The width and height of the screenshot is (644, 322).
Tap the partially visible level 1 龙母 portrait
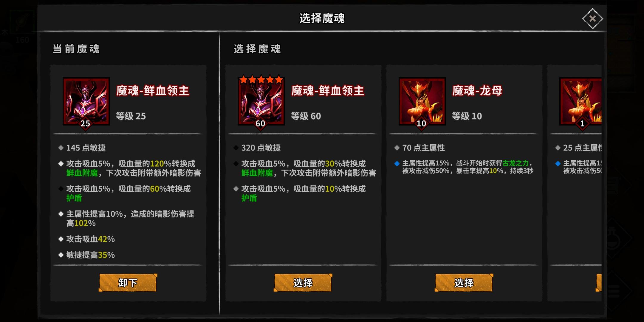tap(580, 101)
